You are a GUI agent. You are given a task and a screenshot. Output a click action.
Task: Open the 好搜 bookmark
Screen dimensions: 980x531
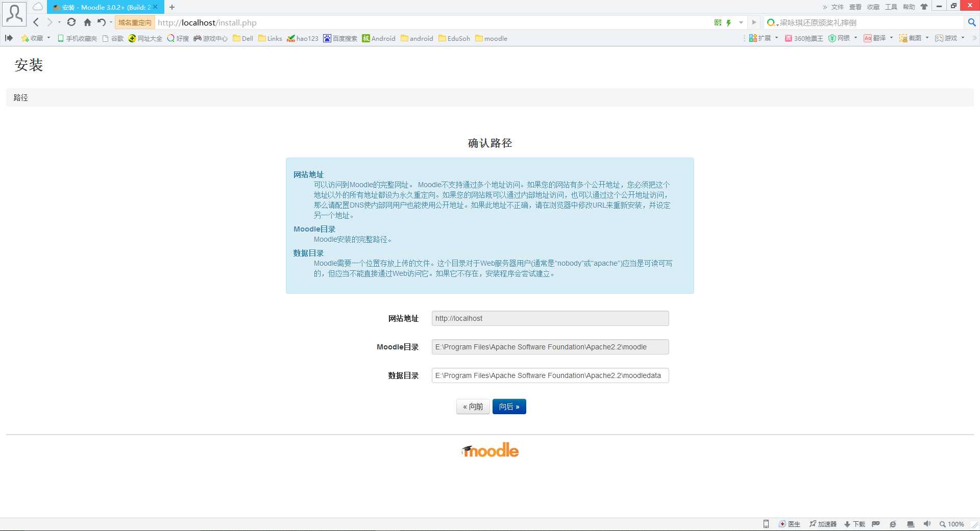coord(178,38)
